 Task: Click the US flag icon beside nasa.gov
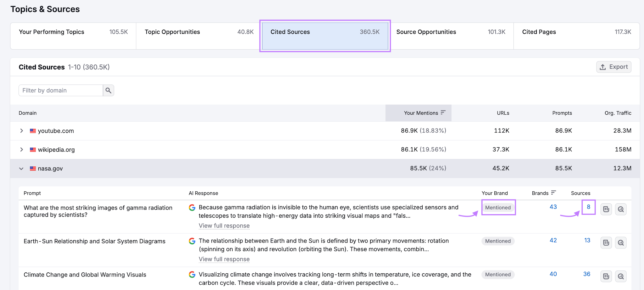click(33, 168)
